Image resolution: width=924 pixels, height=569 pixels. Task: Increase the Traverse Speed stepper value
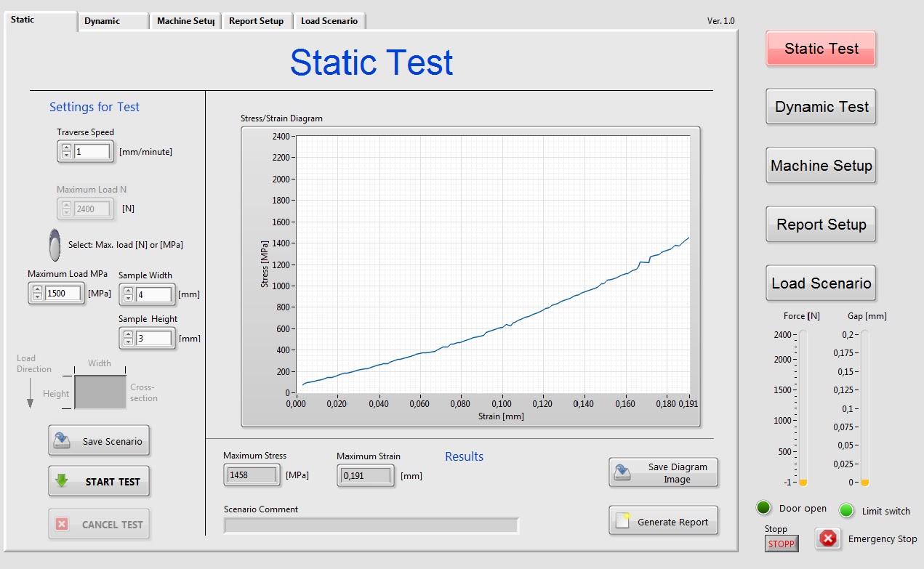tap(66, 148)
